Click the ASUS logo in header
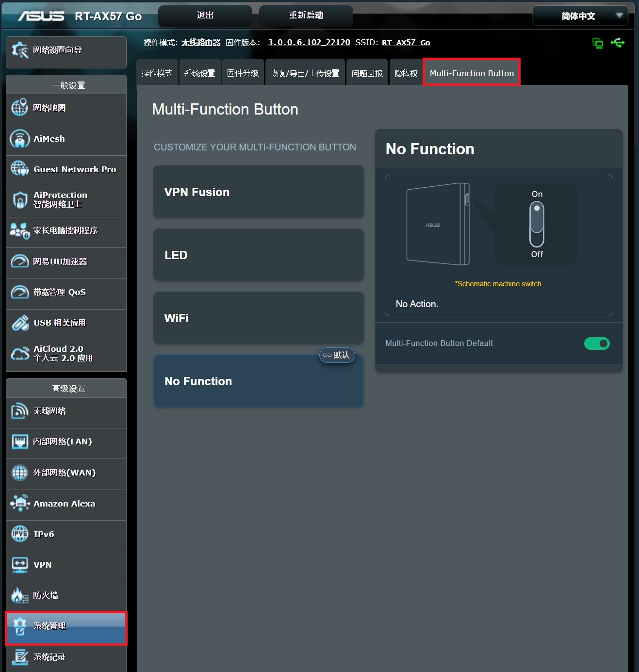Image resolution: width=639 pixels, height=672 pixels. [41, 16]
